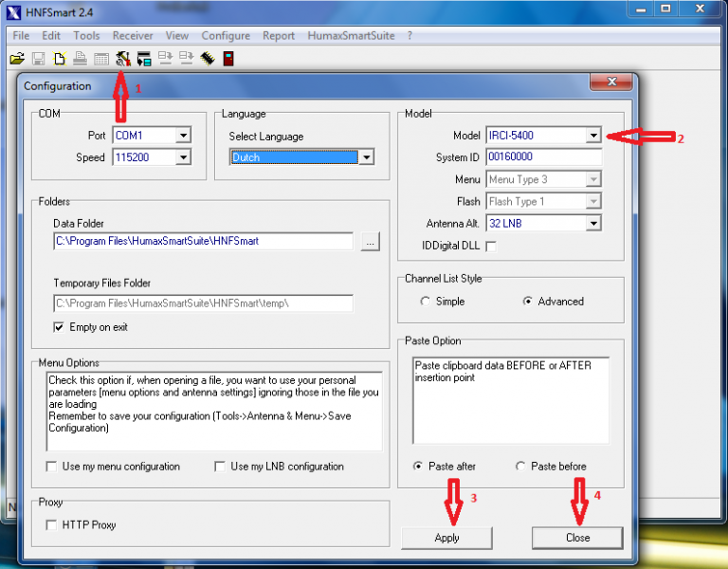Toggle the Empty on exit checkbox

coord(59,327)
